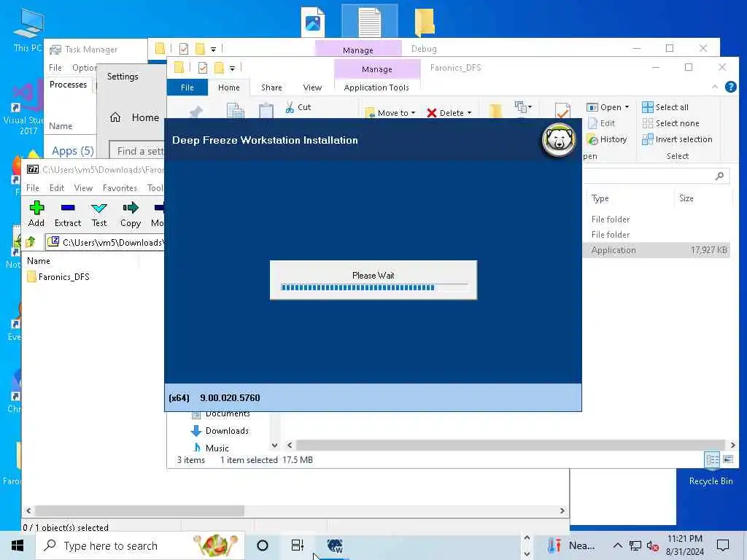Viewport: 747px width, 560px height.
Task: Open Application Tools tab in Explorer
Action: coord(376,87)
